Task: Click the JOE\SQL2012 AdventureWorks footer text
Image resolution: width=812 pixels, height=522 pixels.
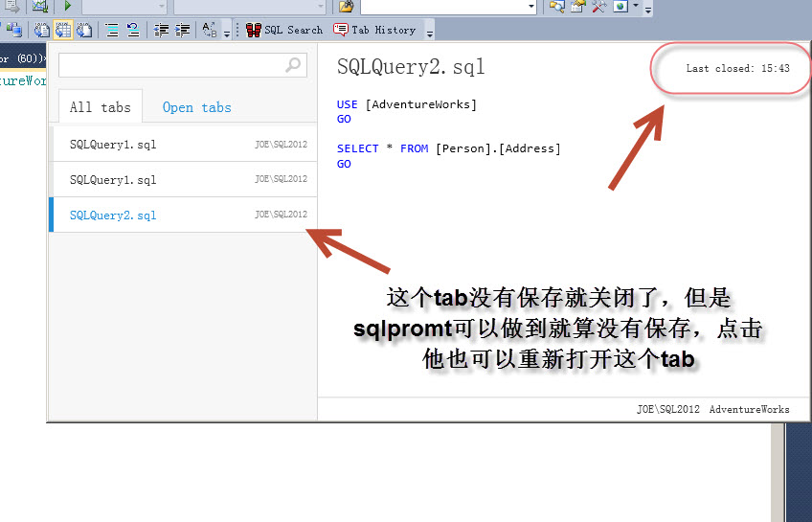Action: (x=713, y=410)
